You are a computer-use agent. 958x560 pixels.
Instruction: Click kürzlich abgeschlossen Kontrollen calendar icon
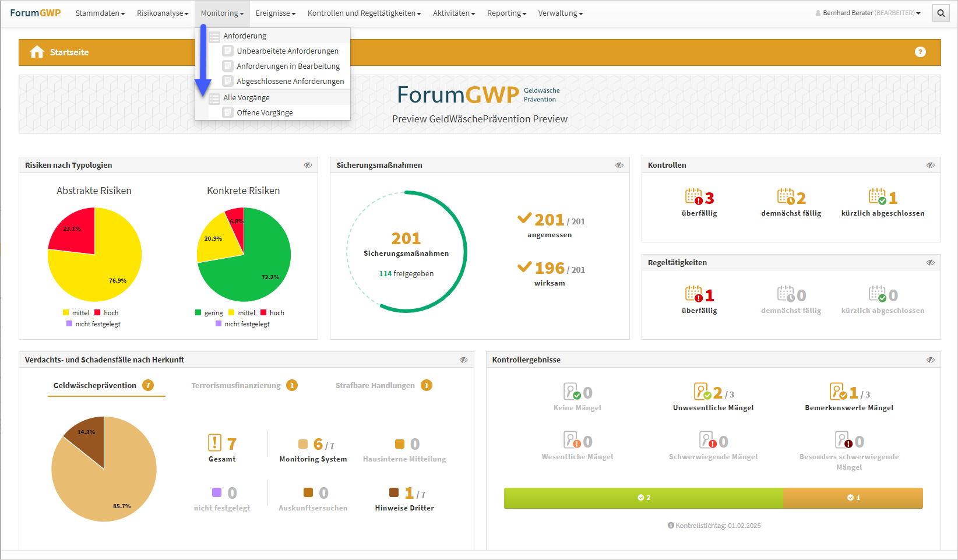click(x=877, y=197)
